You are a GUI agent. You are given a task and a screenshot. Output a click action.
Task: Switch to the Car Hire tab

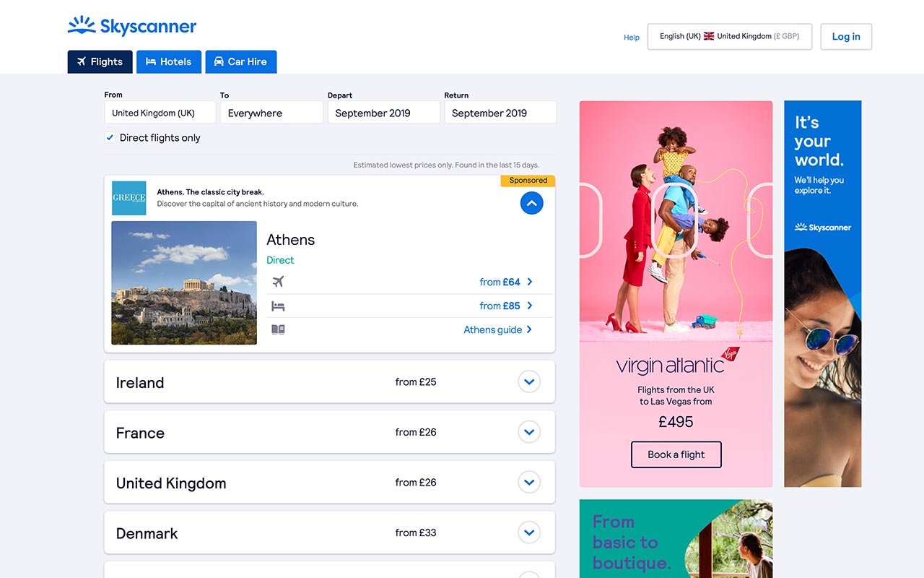[241, 61]
